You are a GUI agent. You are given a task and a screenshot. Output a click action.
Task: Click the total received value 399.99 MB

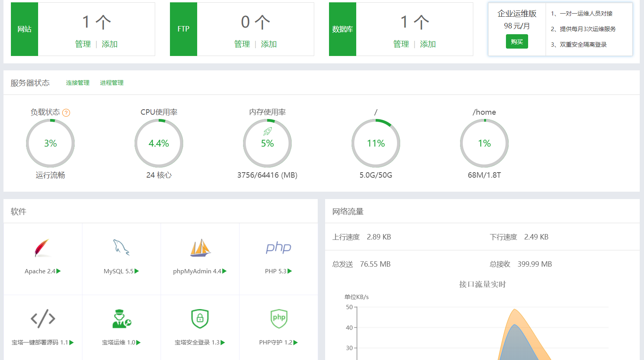pos(535,264)
